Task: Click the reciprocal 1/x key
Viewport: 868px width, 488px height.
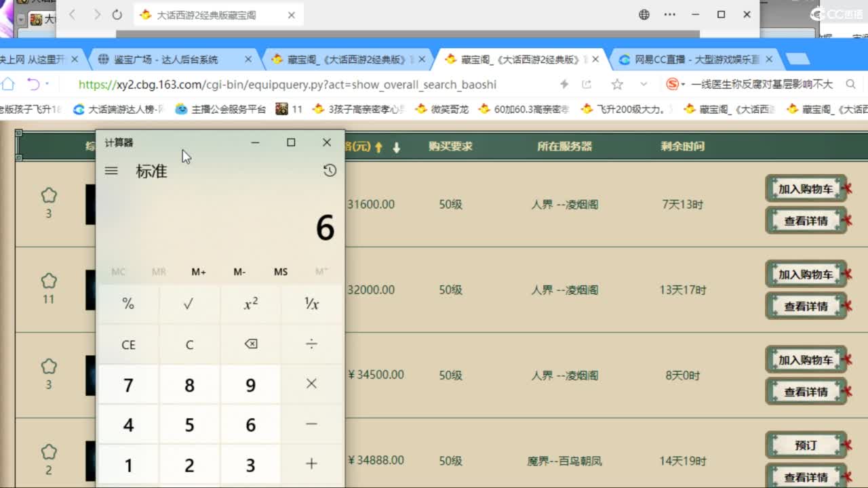Action: pyautogui.click(x=311, y=304)
